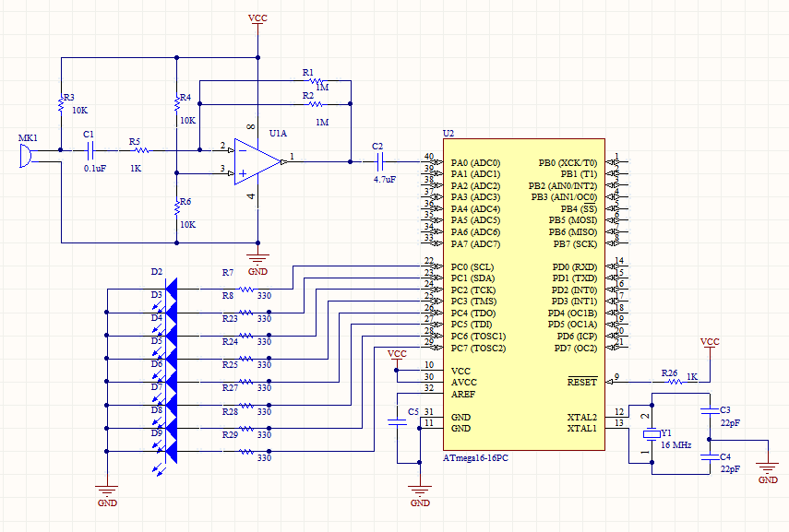
Task: Select the R5 1K resistor symbol
Action: coord(142,150)
